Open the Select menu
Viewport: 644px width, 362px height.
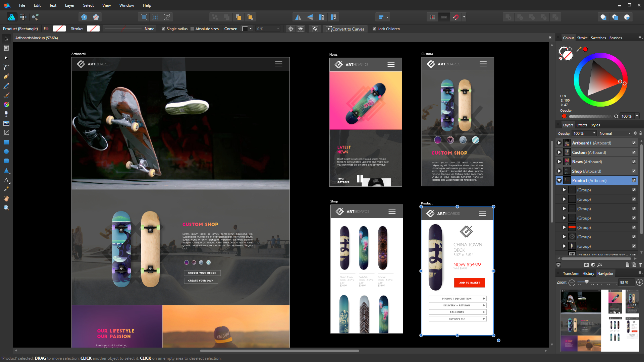pos(88,5)
